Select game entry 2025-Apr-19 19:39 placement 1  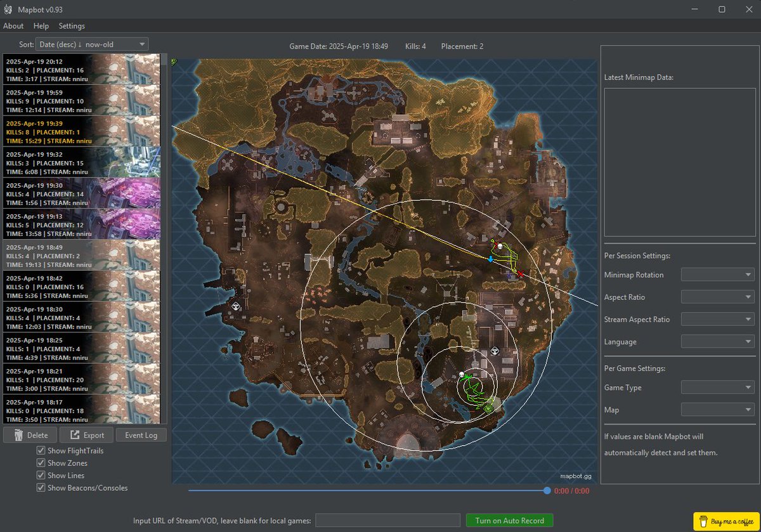(x=81, y=131)
